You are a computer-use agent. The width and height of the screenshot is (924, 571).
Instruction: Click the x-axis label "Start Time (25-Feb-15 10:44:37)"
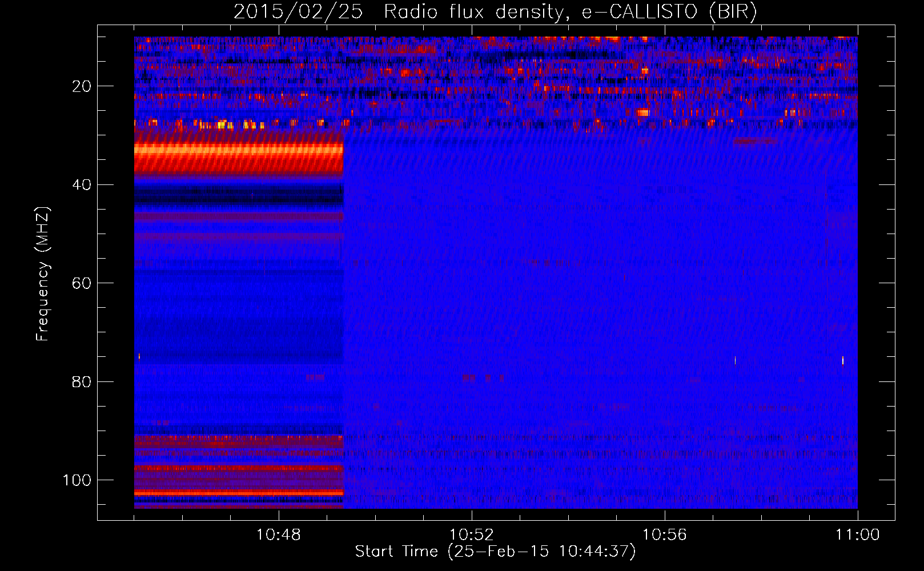[495, 552]
